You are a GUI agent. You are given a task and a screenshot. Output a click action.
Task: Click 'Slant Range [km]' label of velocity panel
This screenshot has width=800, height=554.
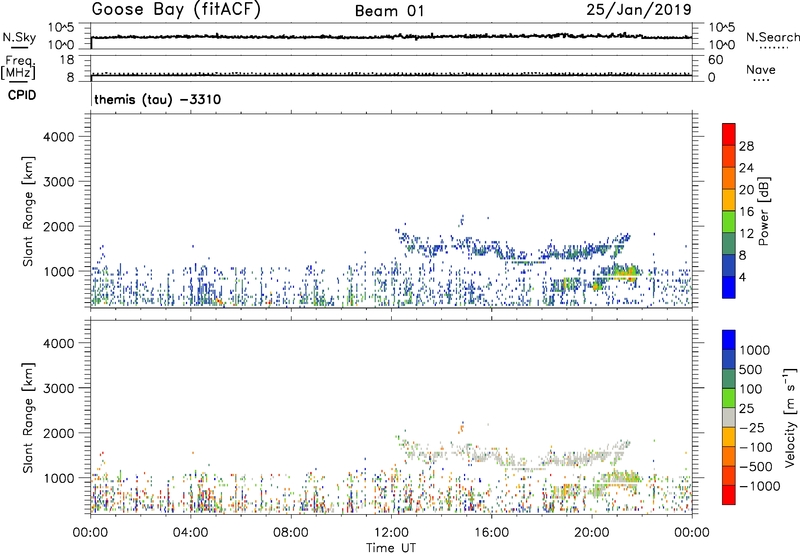click(28, 417)
